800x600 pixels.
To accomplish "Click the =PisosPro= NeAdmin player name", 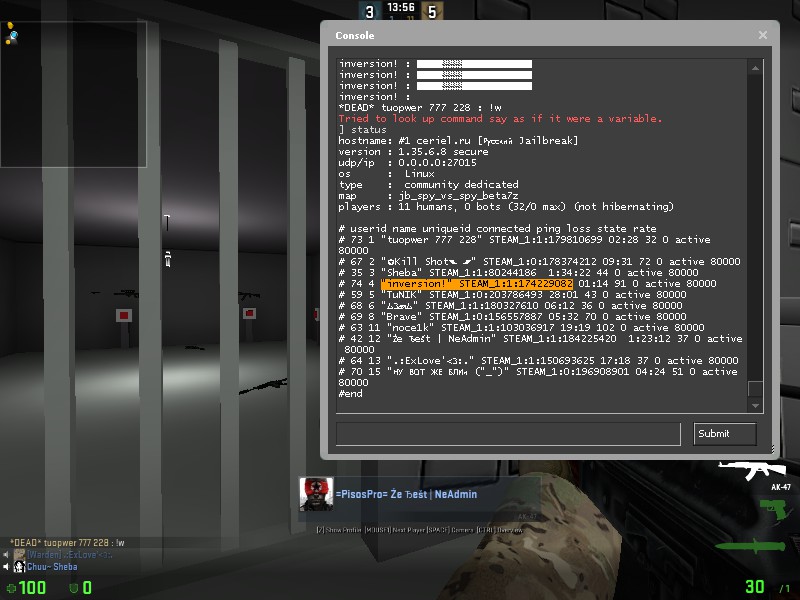I will tap(406, 494).
